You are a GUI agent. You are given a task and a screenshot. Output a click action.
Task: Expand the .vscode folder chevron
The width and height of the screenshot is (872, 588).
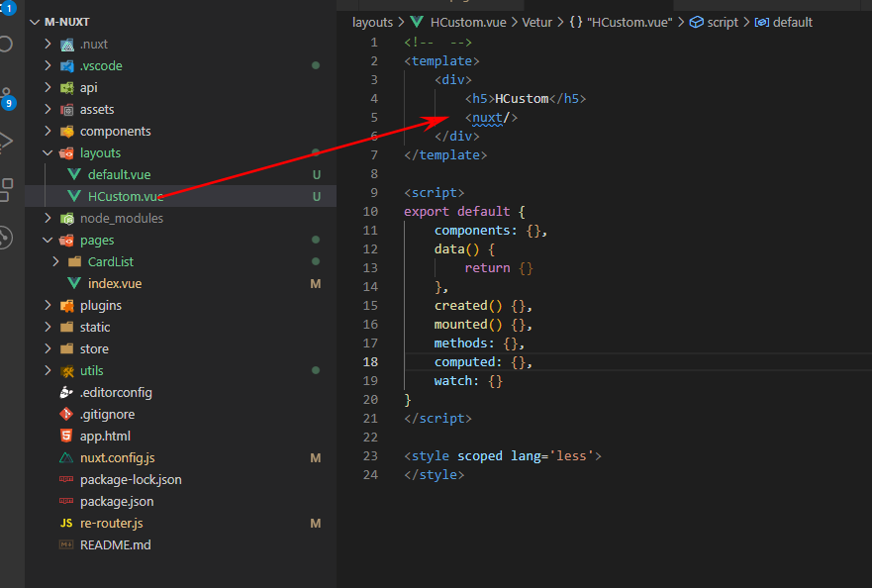[48, 65]
